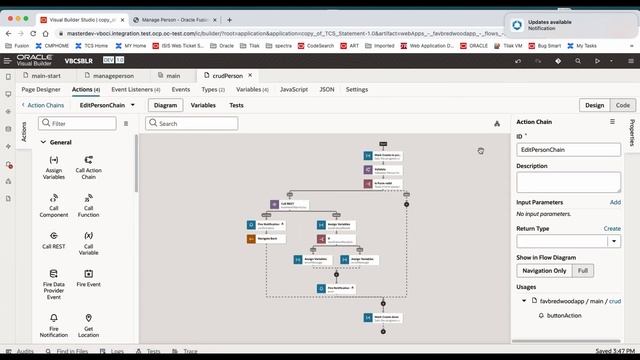Viewport: 640px width, 360px height.
Task: Pick Call Function from the palette
Action: 89,205
